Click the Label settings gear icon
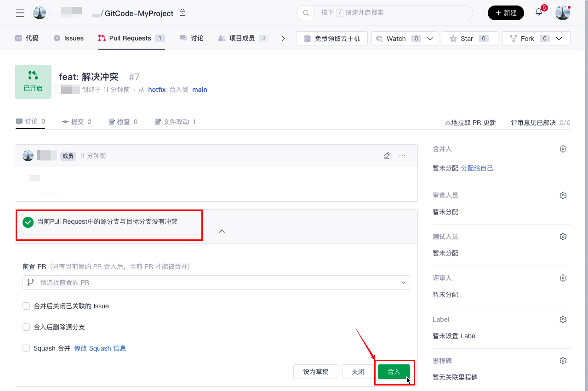 click(x=563, y=319)
